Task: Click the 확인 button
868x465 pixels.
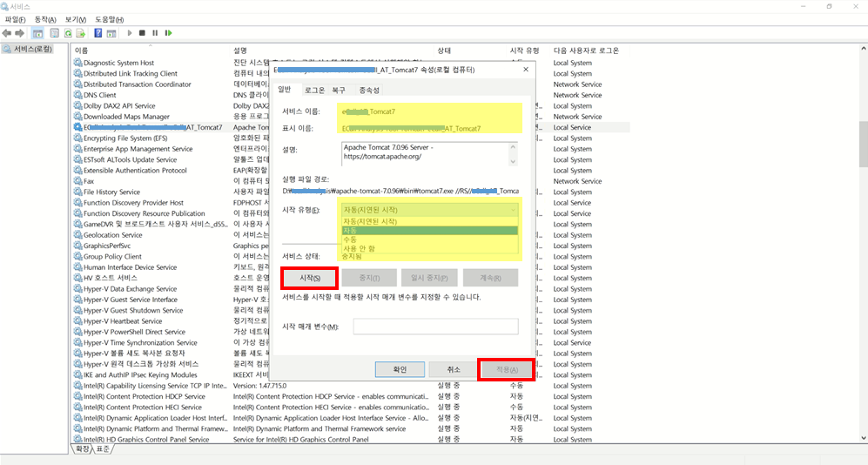Action: 400,369
